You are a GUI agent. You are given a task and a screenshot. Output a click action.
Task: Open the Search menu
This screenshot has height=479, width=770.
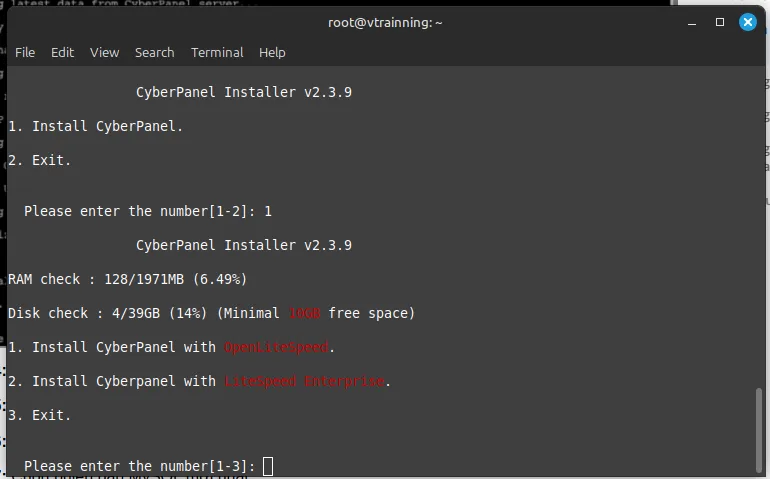coord(154,52)
